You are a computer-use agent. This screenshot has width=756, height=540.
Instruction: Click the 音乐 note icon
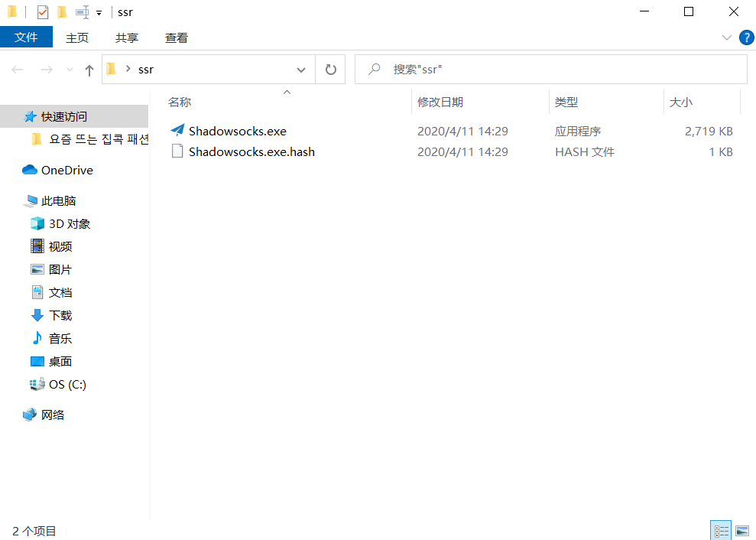point(37,338)
